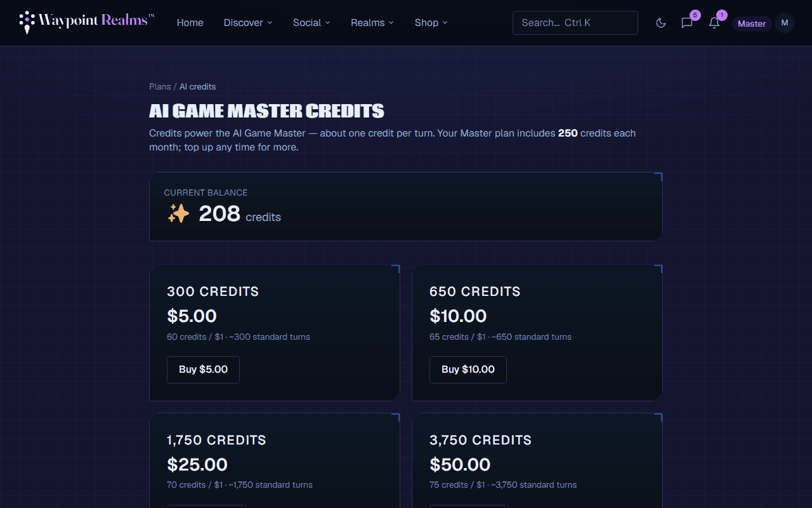Click the '65 credits / $1' rate text
812x508 pixels.
pyautogui.click(x=458, y=337)
